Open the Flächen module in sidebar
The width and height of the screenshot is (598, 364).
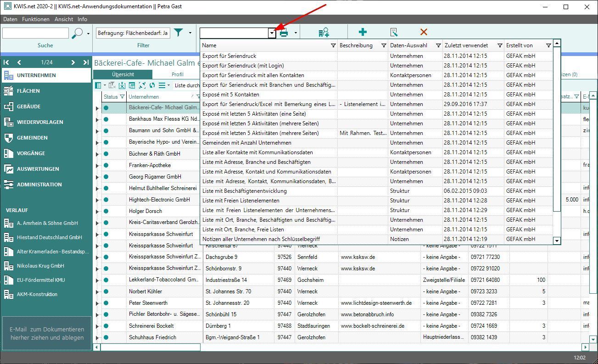(46, 91)
